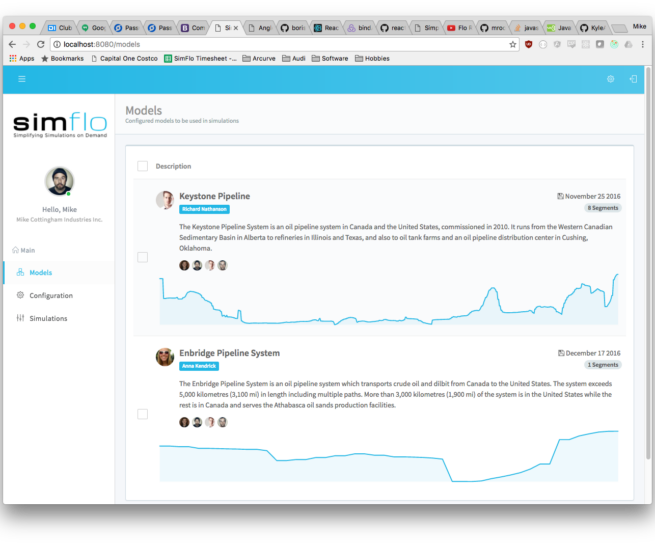
Task: Open the Simulations menu item
Action: pyautogui.click(x=48, y=318)
